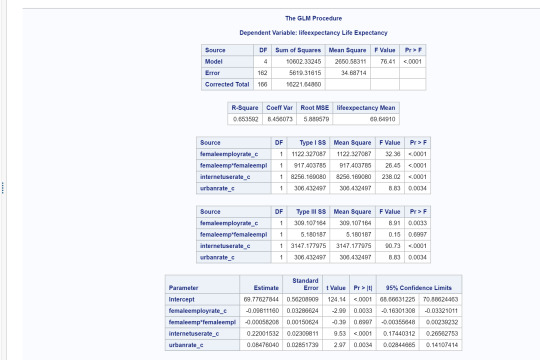Select quadratic term t Value -0.39
Image resolution: width=540 pixels, height=360 pixels.
click(339, 322)
